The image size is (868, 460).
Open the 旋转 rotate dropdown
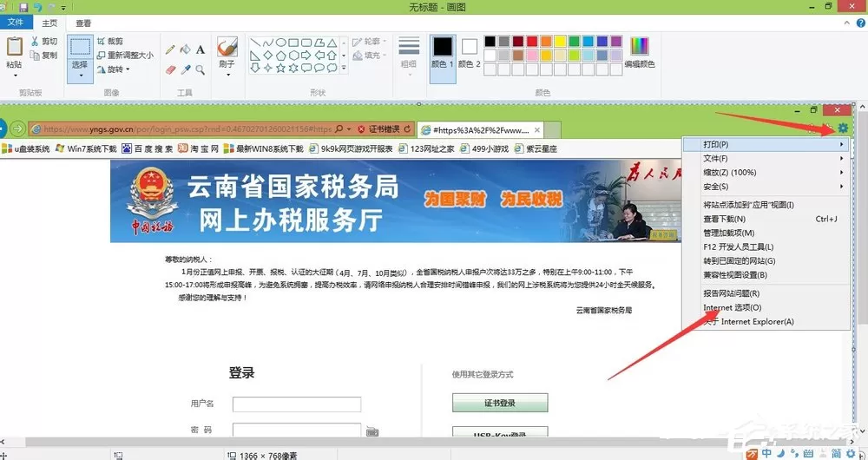pos(114,69)
